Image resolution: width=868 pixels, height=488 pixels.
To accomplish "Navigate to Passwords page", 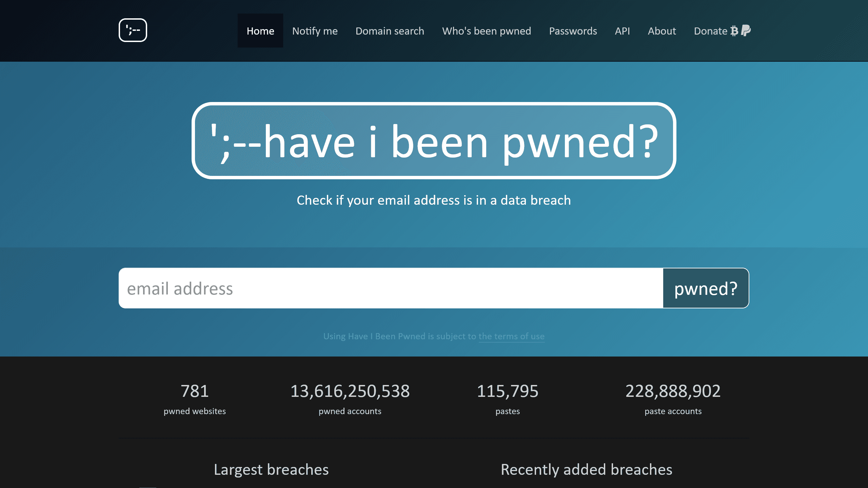I will [573, 30].
